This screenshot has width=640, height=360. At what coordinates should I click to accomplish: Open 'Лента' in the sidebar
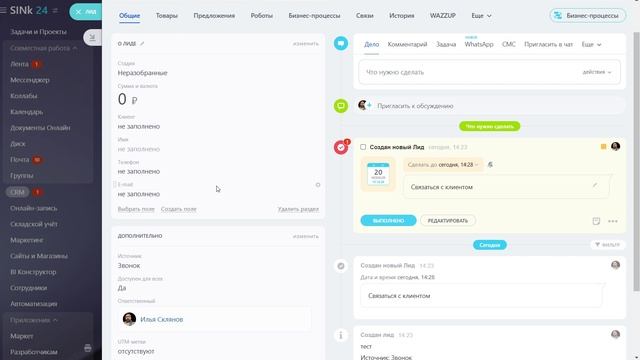[19, 64]
